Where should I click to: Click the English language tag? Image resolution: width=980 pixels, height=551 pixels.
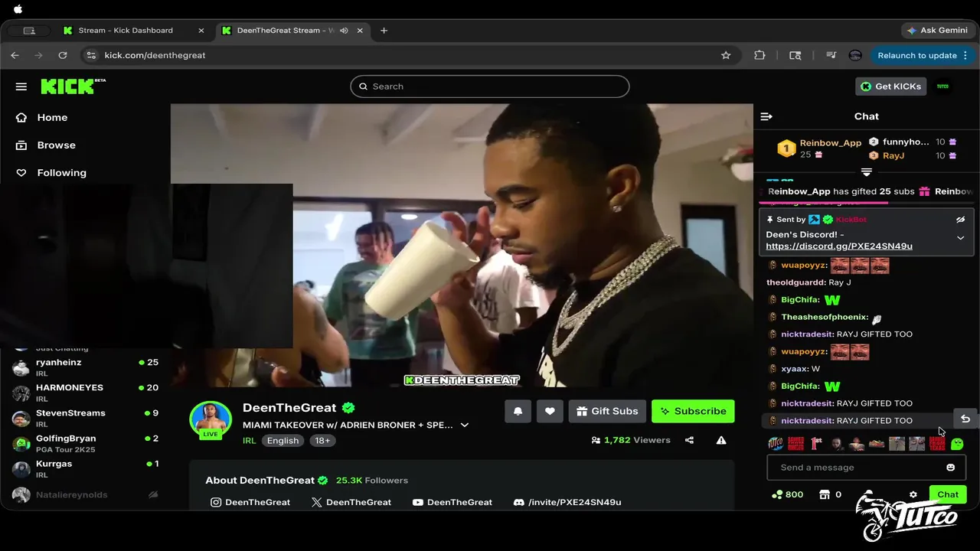point(283,441)
